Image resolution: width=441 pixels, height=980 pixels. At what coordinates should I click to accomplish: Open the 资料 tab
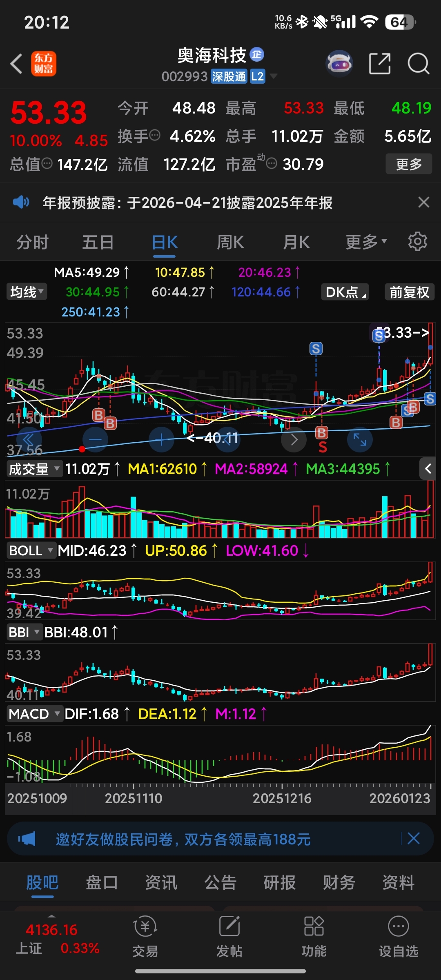coord(399,882)
